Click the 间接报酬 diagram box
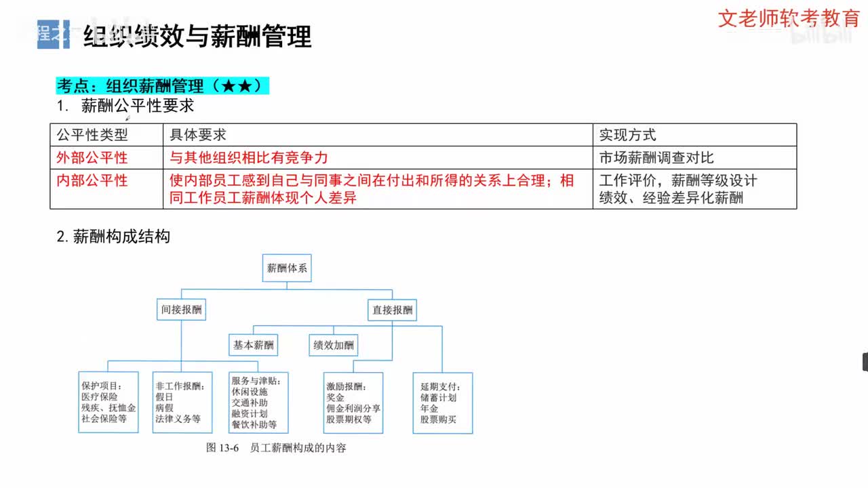Viewport: 868px width, 488px height. pyautogui.click(x=181, y=310)
